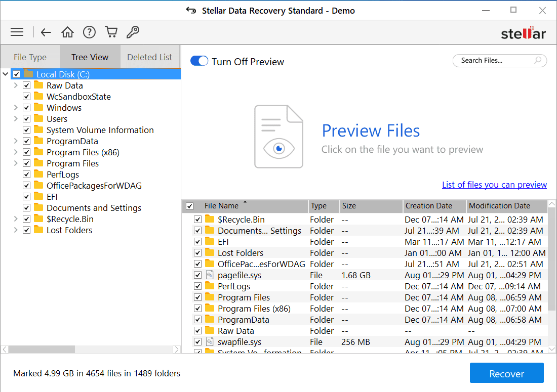Open the shopping cart buy icon
557x392 pixels.
(x=111, y=32)
